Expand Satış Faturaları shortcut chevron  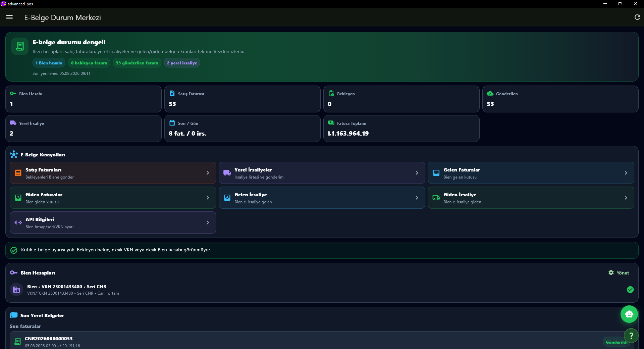click(208, 173)
